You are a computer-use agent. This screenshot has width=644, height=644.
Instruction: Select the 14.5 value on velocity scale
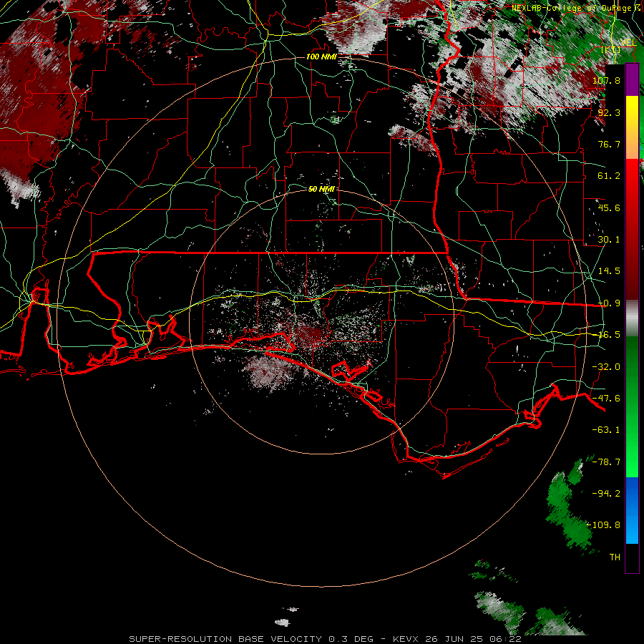coord(609,271)
